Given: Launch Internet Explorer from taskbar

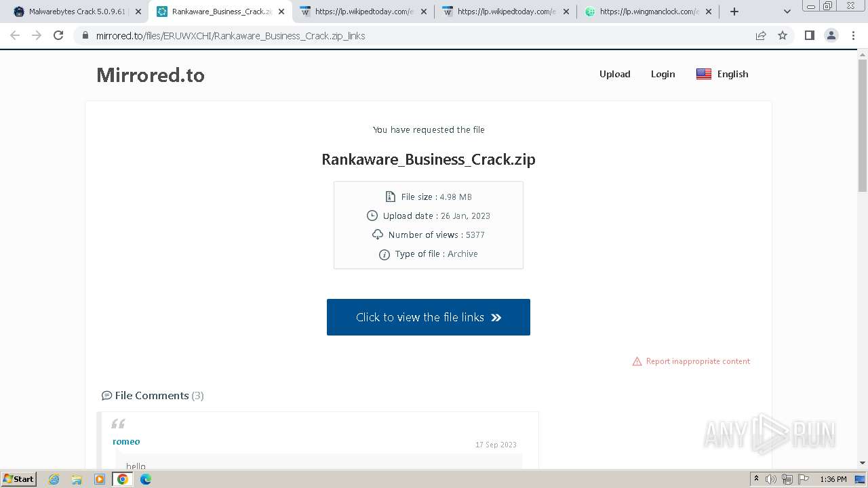Looking at the screenshot, I should tap(54, 479).
